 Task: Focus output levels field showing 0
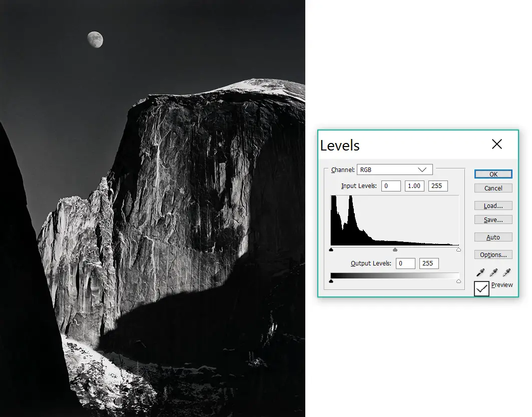[x=405, y=263]
